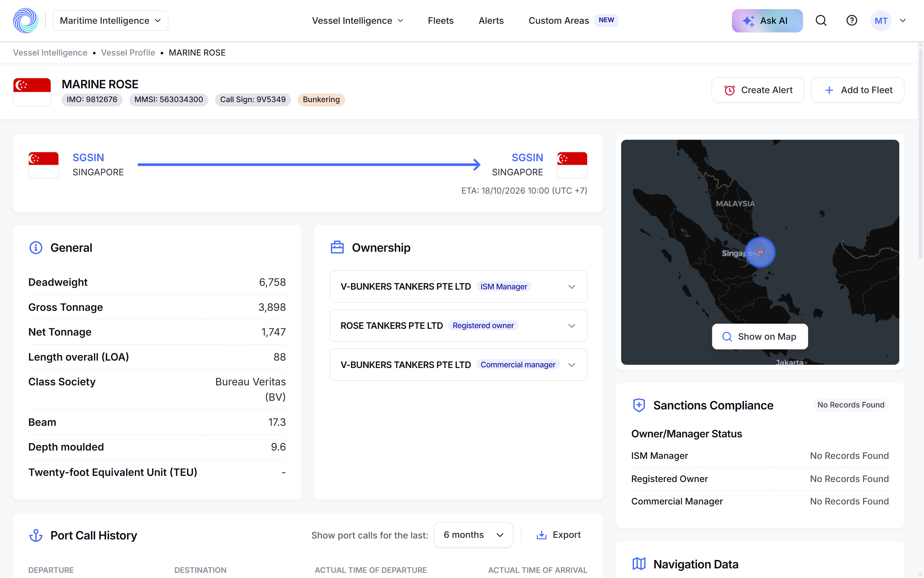Open Custom Areas in top navigation

[x=573, y=21]
